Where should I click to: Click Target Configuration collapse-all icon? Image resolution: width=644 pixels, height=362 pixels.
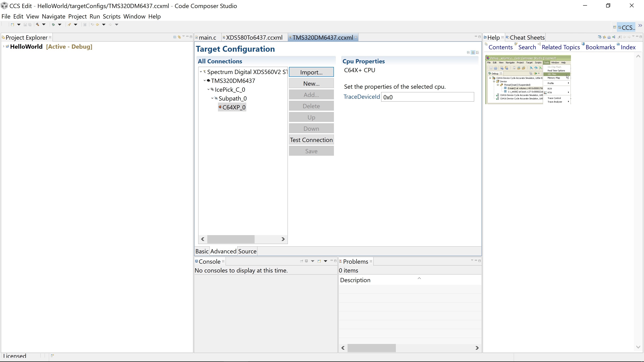pyautogui.click(x=468, y=52)
